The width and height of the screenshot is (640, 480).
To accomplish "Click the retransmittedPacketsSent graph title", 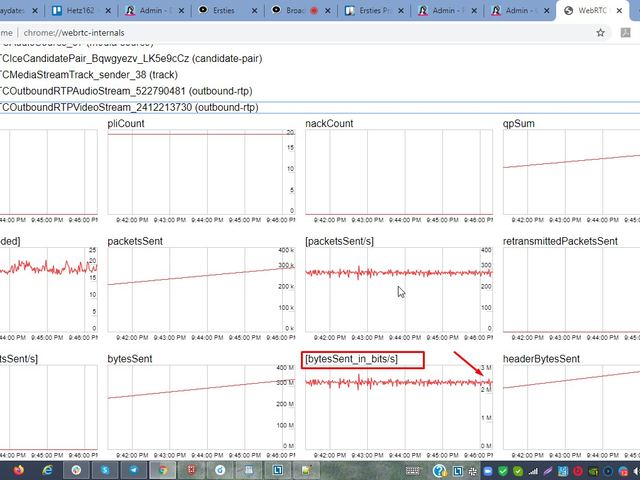I will pos(560,241).
